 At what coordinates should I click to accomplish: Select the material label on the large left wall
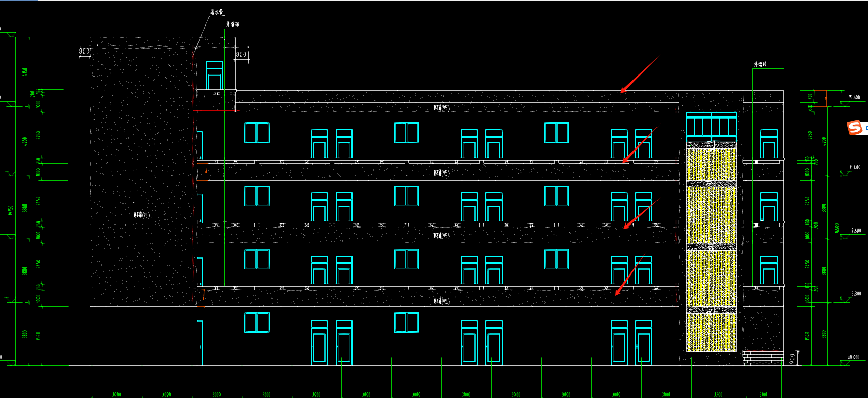[142, 215]
